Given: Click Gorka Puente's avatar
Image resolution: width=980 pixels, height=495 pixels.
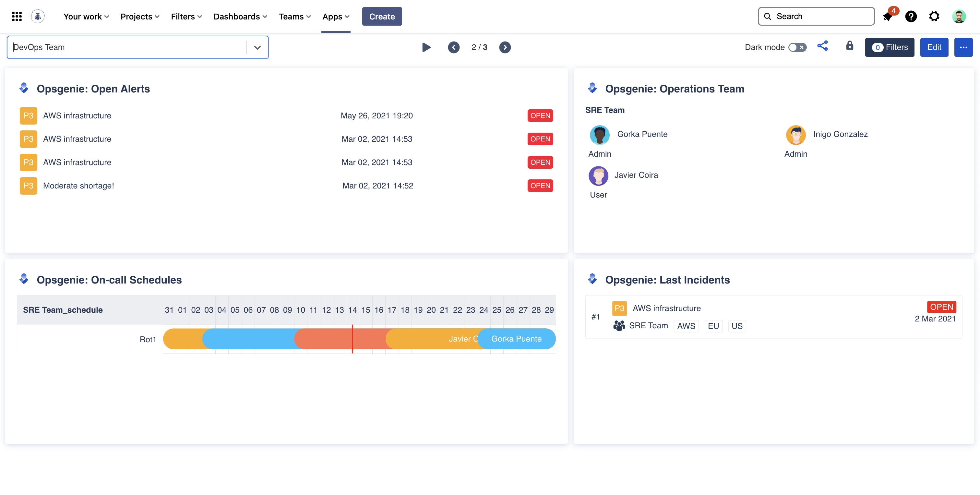Looking at the screenshot, I should 600,135.
